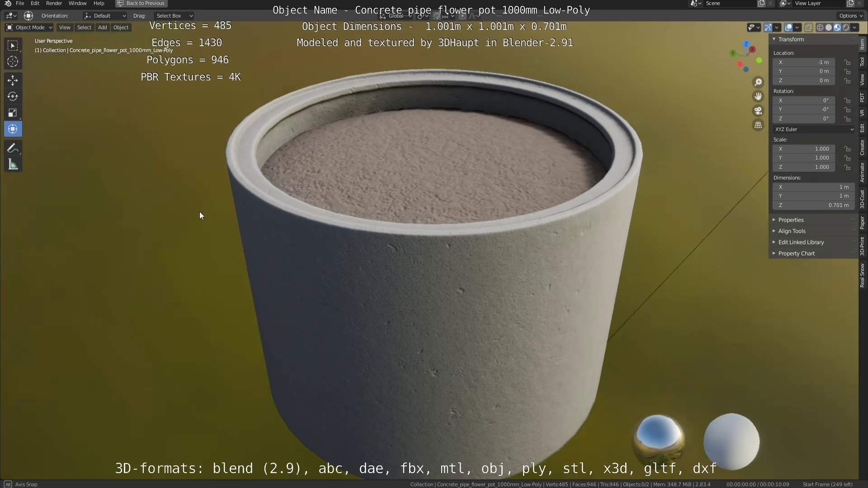
Task: Open the Window menu
Action: pyautogui.click(x=77, y=3)
